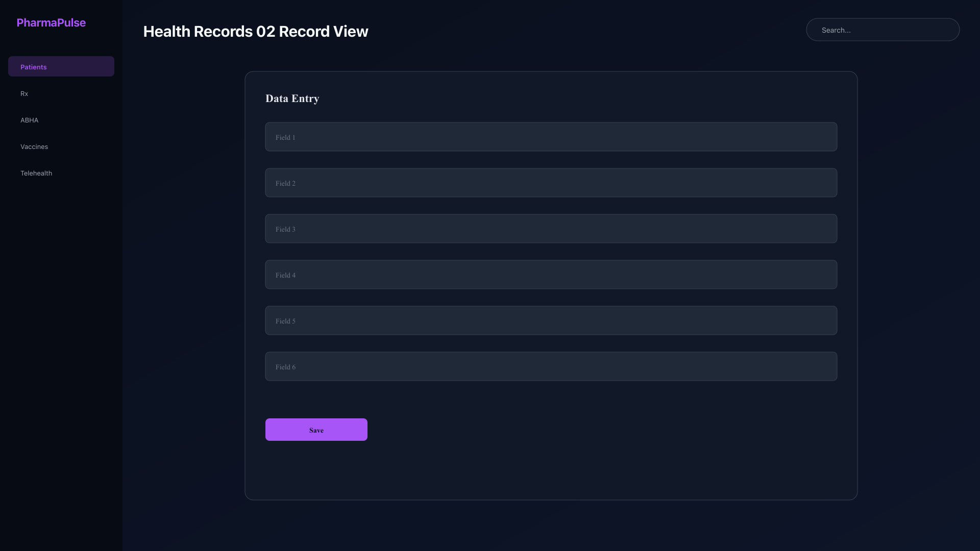Save the data entry form
Viewport: 980px width, 551px height.
coord(316,430)
